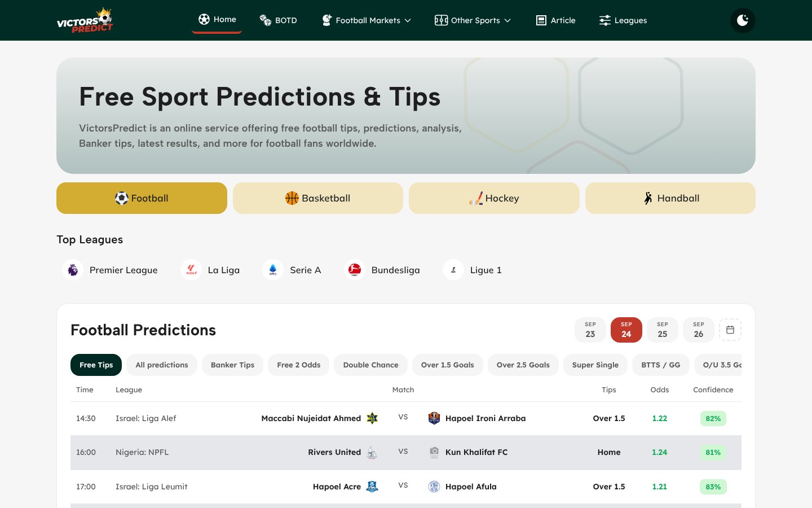Viewport: 812px width, 508px height.
Task: Click the 81% confidence badge
Action: [713, 452]
